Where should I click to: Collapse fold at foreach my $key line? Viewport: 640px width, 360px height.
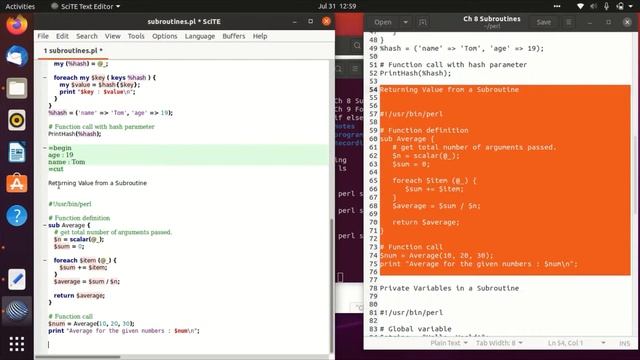click(x=44, y=78)
